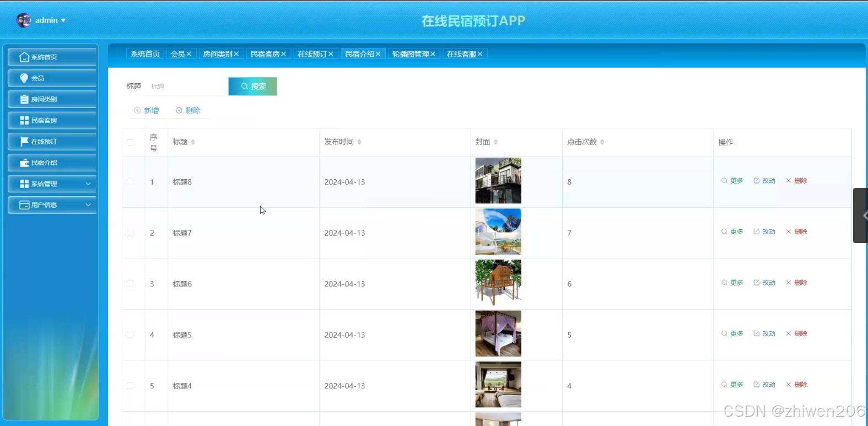Open cover thumbnail of 标题8
868x426 pixels.
(x=498, y=181)
